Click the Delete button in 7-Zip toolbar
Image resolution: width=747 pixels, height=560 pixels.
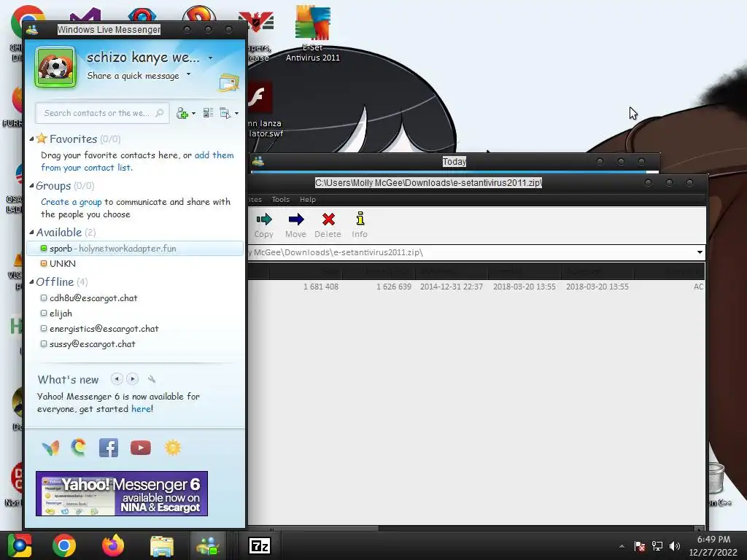pyautogui.click(x=328, y=225)
